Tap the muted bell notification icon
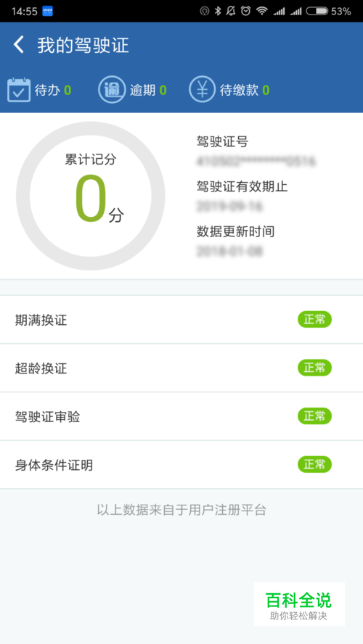The width and height of the screenshot is (363, 644). [x=232, y=11]
